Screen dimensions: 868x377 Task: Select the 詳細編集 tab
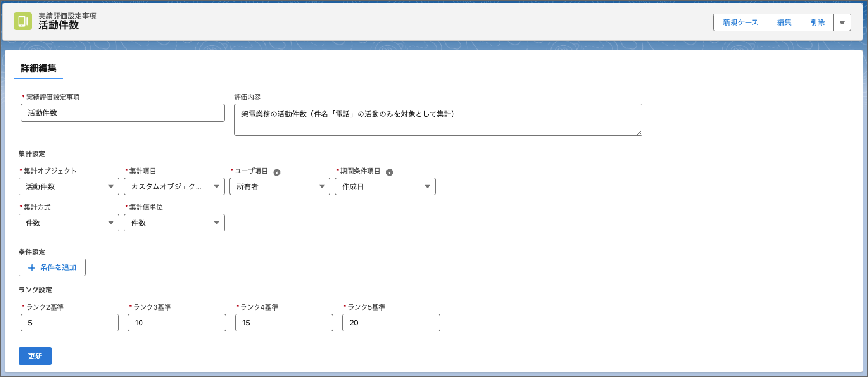click(38, 68)
